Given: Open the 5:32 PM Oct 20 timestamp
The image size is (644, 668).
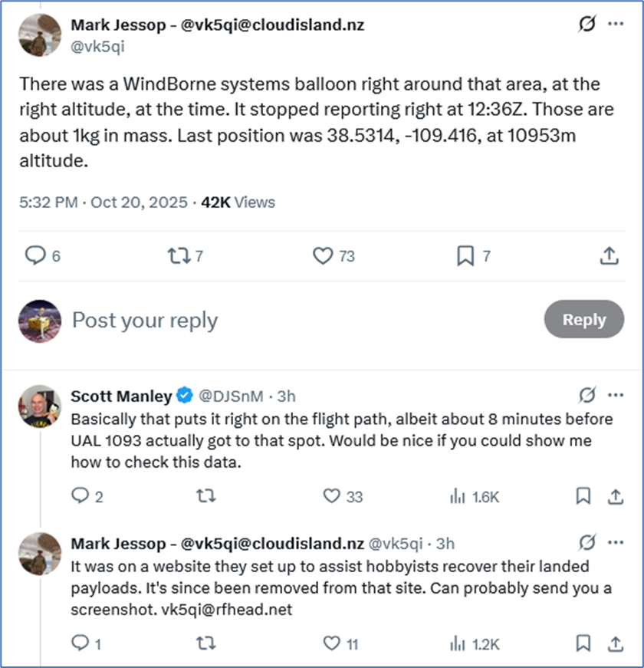Looking at the screenshot, I should coord(103,202).
